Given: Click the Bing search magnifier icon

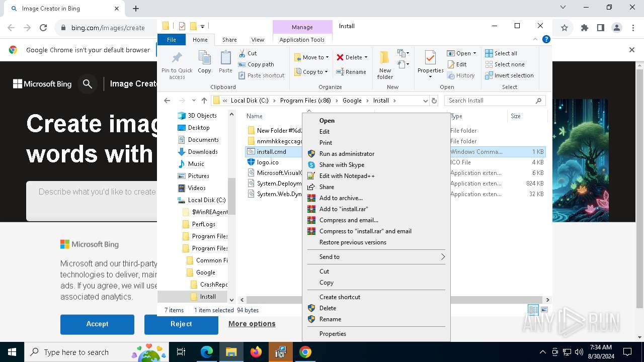Looking at the screenshot, I should point(88,84).
